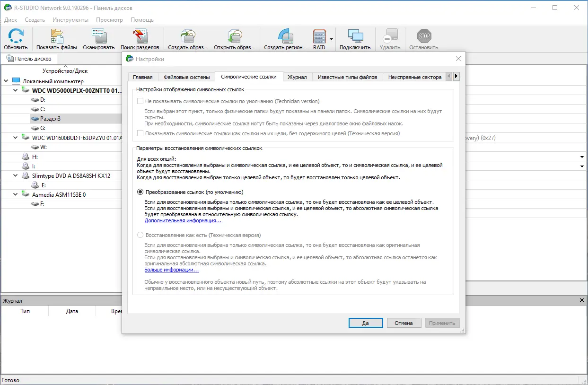Open the Больше информации link
Image resolution: width=588 pixels, height=385 pixels.
click(x=172, y=270)
